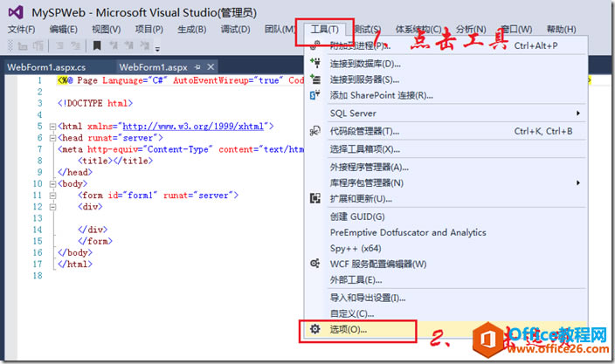Click the Options gear icon

pos(315,329)
